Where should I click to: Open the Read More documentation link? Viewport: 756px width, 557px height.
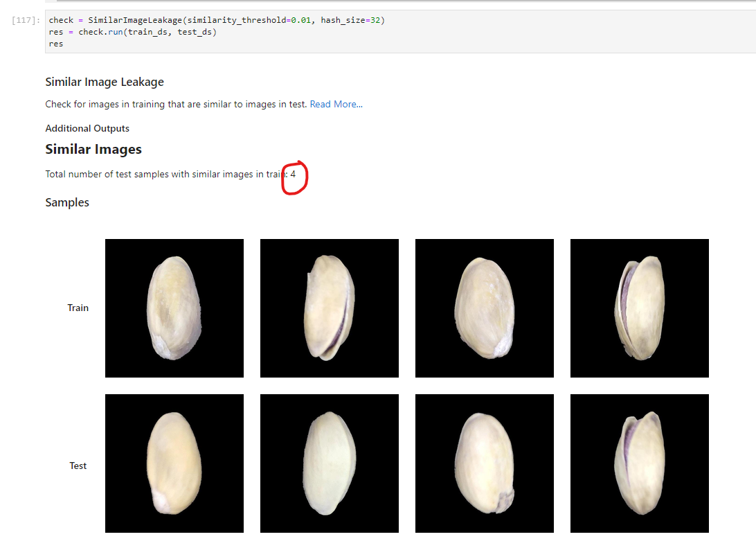coord(336,104)
